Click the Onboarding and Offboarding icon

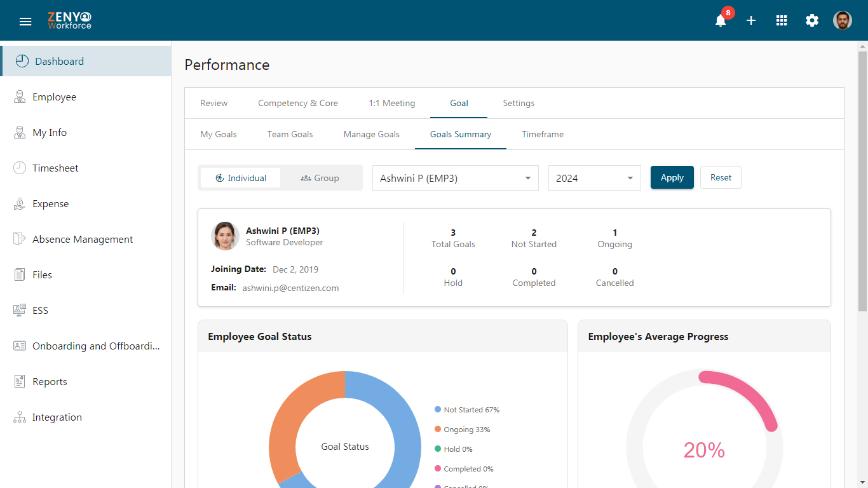(20, 346)
